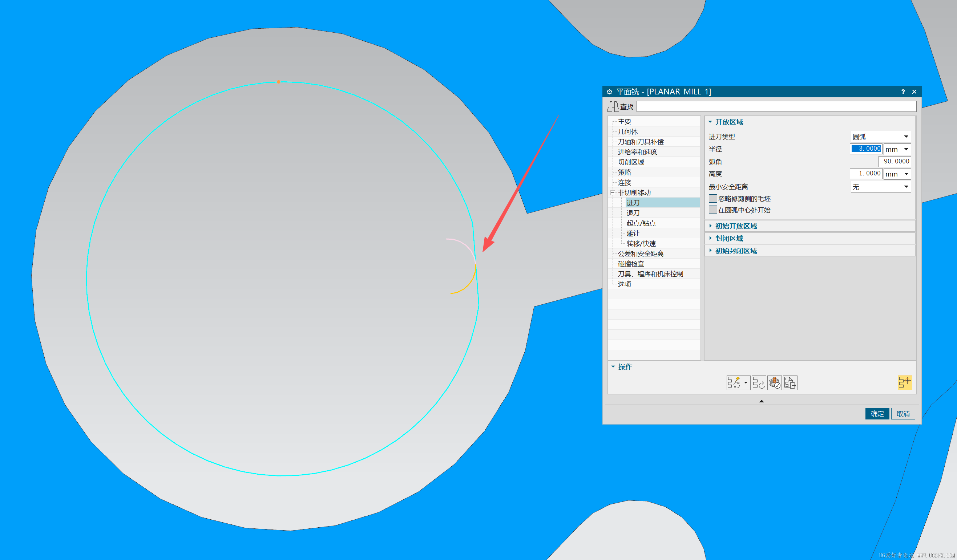Check the 在圆弧中心处开始 option
957x560 pixels.
713,210
